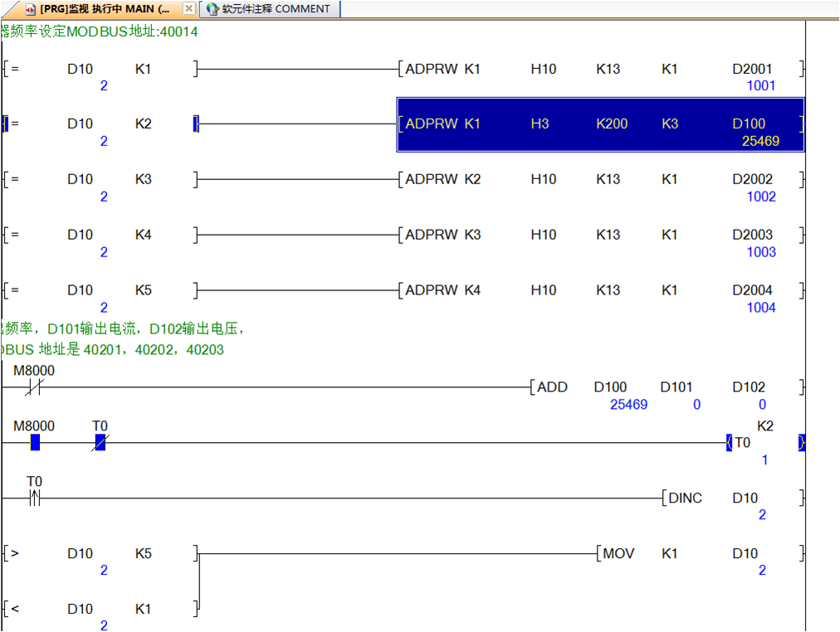Select the normally closed M8000 contact
840x632 pixels.
point(34,386)
